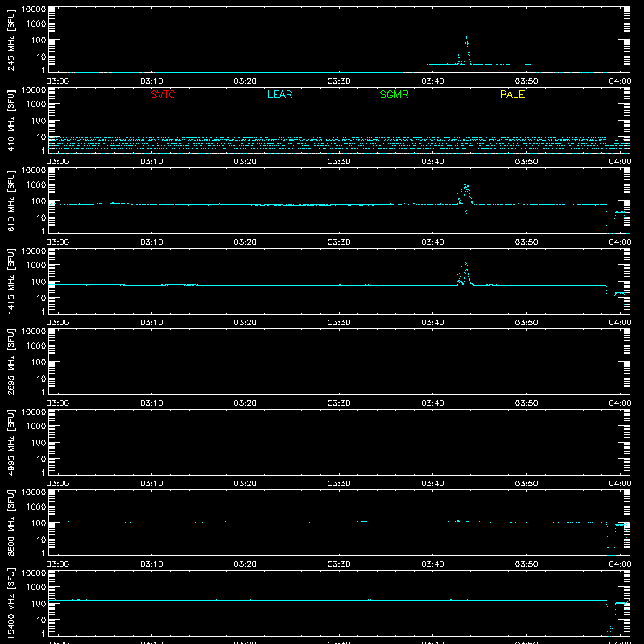Viewport: 644px width, 644px height.
Task: Click the empty 2695 MHz plot panel
Action: point(339,361)
